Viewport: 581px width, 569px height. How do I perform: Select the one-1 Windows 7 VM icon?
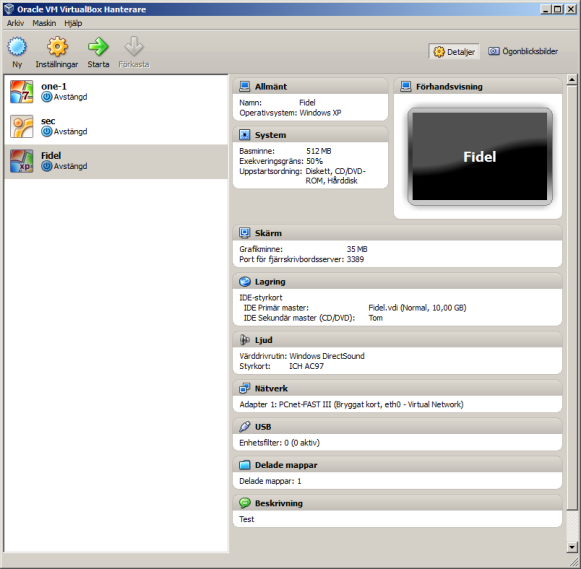tap(21, 91)
